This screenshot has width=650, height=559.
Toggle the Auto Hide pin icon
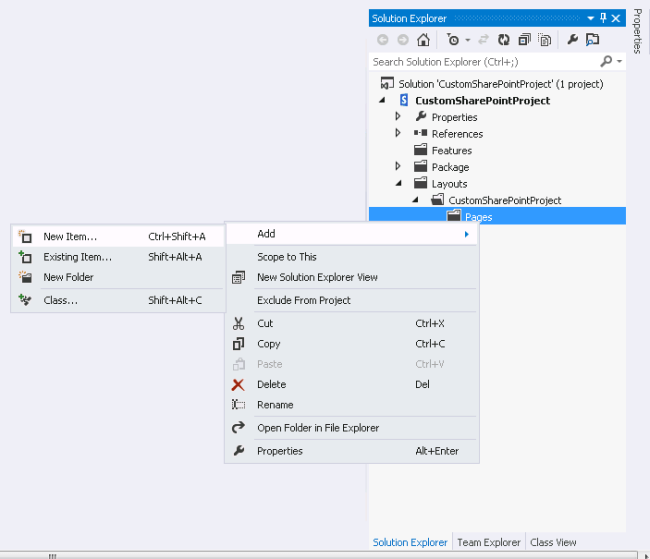(x=603, y=18)
